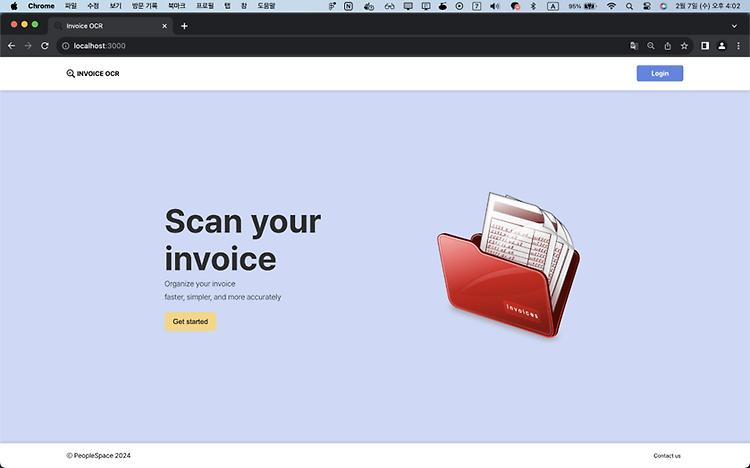Open the Chrome menu in menu bar
Screen dimensions: 750x468
[x=41, y=6]
